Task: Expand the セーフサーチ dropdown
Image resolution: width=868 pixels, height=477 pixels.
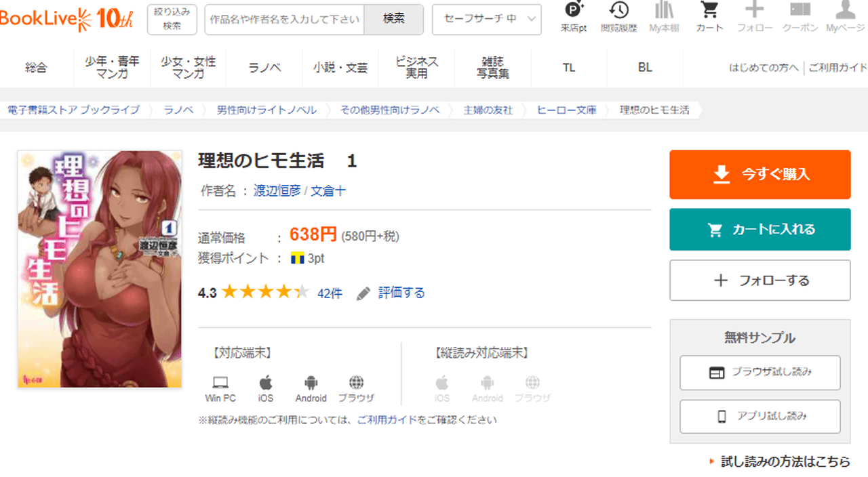Action: click(x=486, y=20)
